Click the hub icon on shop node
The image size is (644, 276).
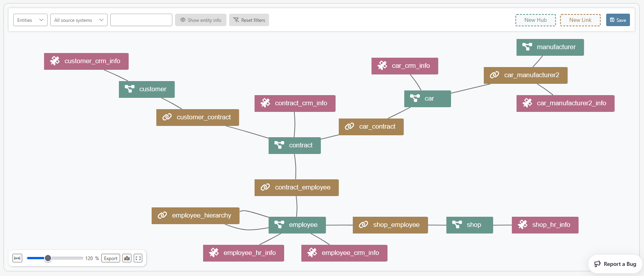(x=457, y=225)
